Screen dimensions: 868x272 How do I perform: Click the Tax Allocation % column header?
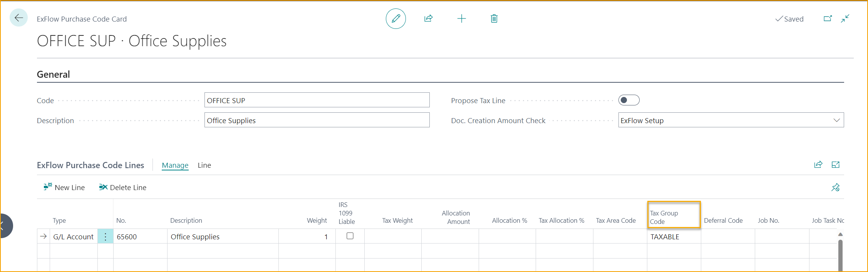click(x=561, y=220)
